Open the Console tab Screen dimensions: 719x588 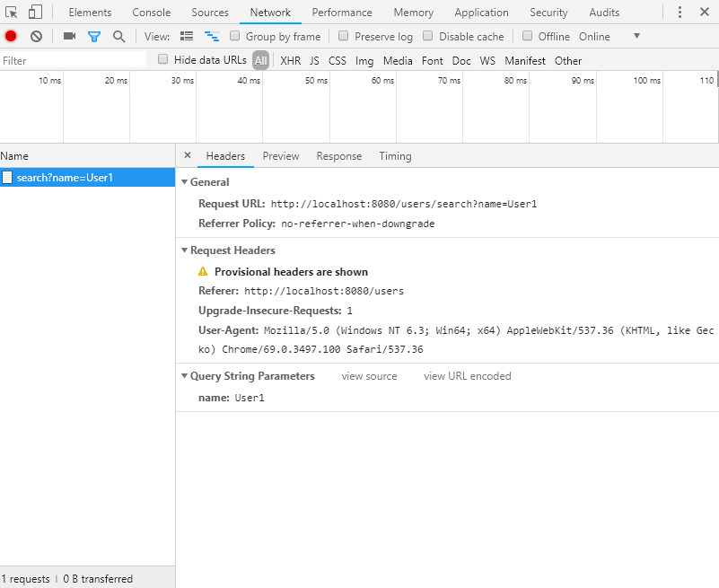pyautogui.click(x=152, y=13)
